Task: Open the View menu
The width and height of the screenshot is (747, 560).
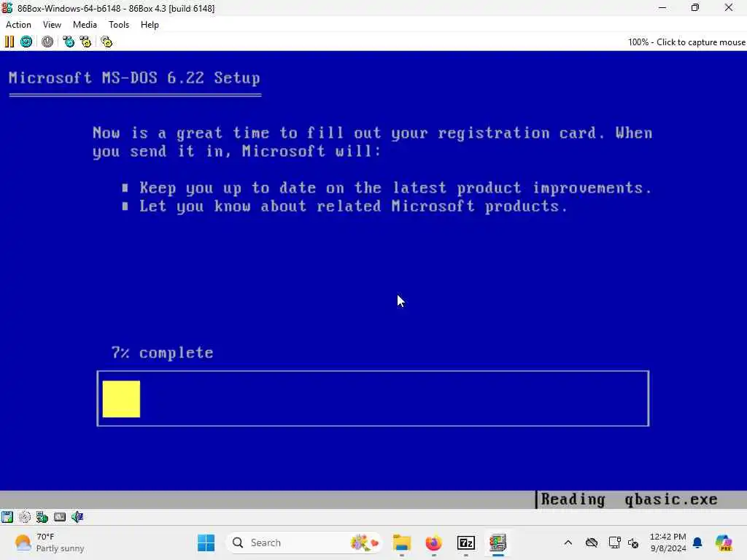Action: [52, 25]
